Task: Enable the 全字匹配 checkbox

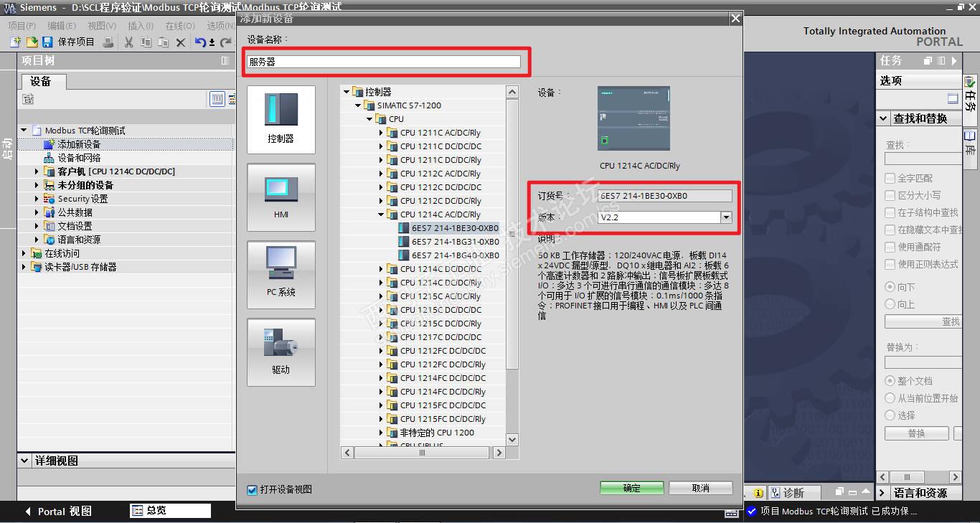Action: tap(890, 178)
